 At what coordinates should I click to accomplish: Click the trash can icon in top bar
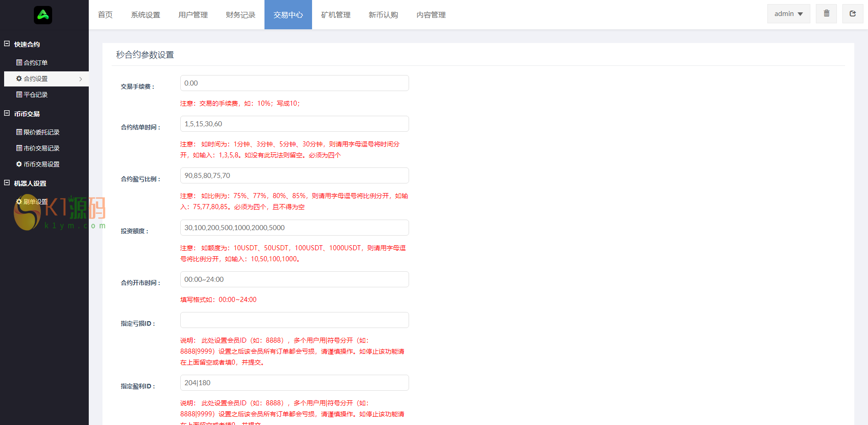pos(826,14)
